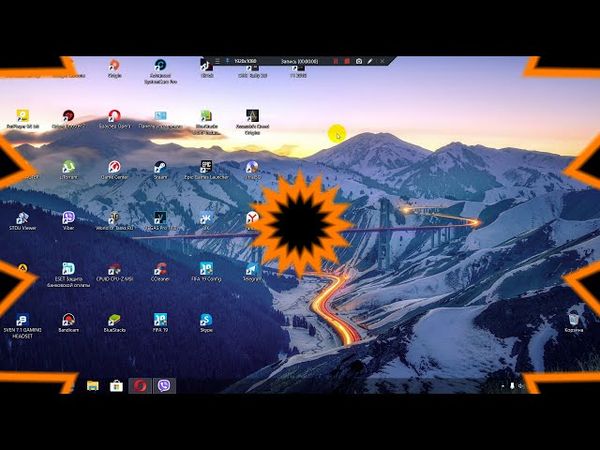Select the uTorrent desktop icon
The image size is (600, 450).
pyautogui.click(x=68, y=167)
